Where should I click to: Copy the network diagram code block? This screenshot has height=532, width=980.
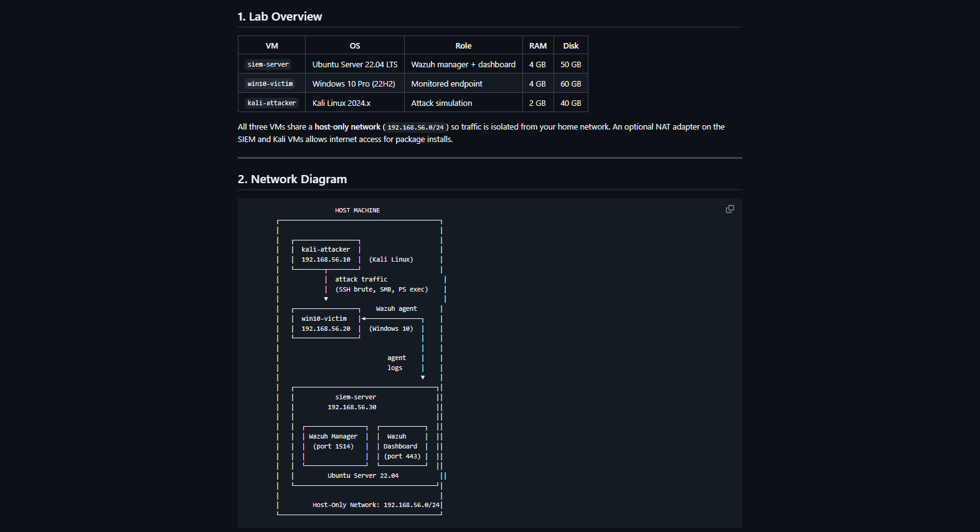730,209
